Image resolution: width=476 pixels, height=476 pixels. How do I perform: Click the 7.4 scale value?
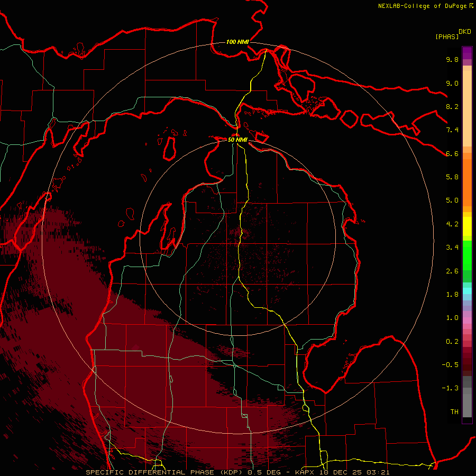452,130
